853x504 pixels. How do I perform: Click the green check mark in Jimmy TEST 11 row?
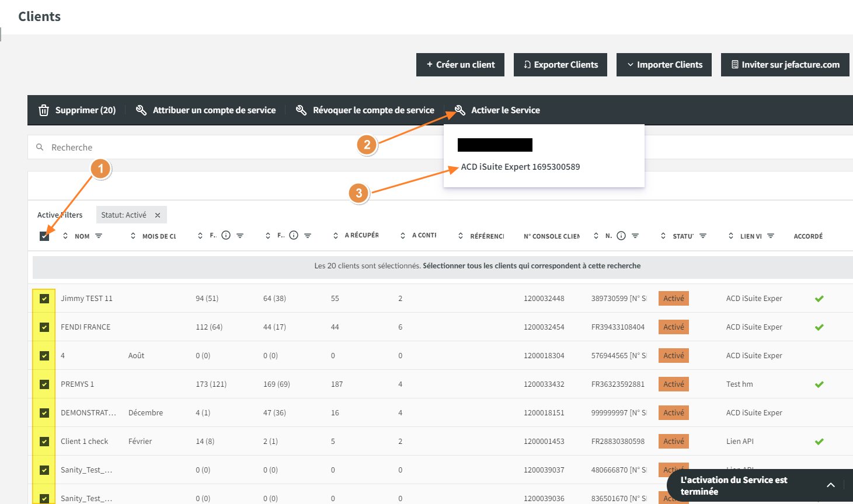(819, 299)
